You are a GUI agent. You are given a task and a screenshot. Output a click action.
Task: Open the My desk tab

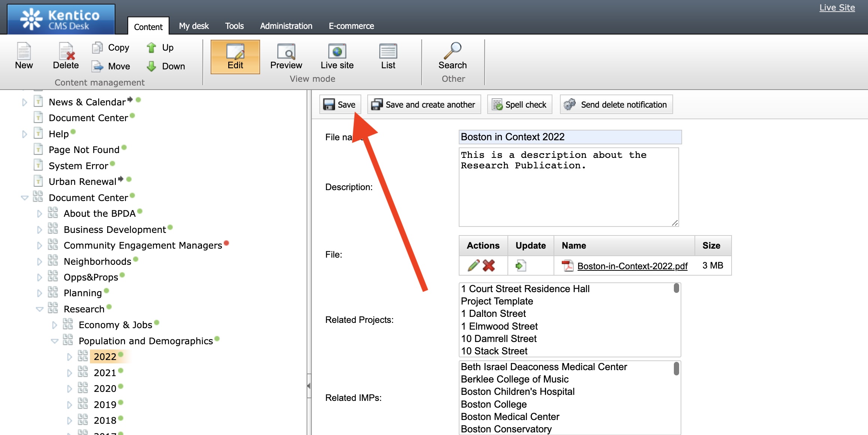(x=194, y=26)
